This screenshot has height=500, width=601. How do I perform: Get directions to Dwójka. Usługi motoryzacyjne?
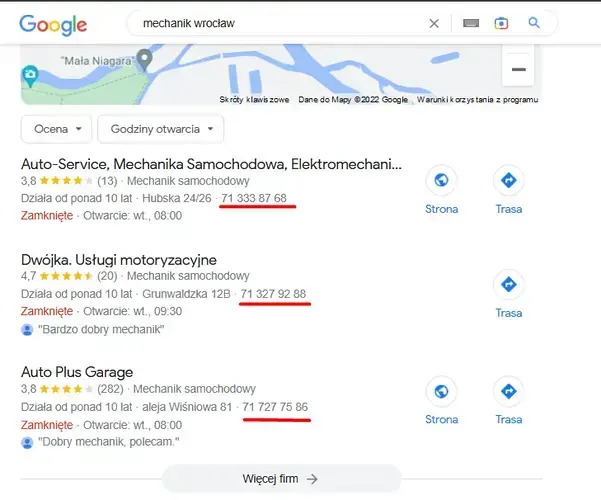point(509,285)
